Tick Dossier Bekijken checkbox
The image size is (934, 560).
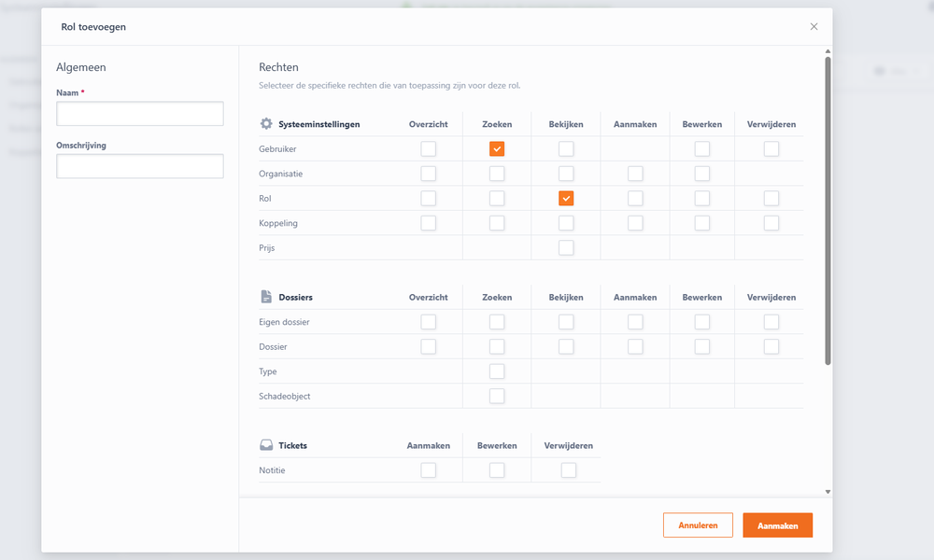(x=566, y=346)
